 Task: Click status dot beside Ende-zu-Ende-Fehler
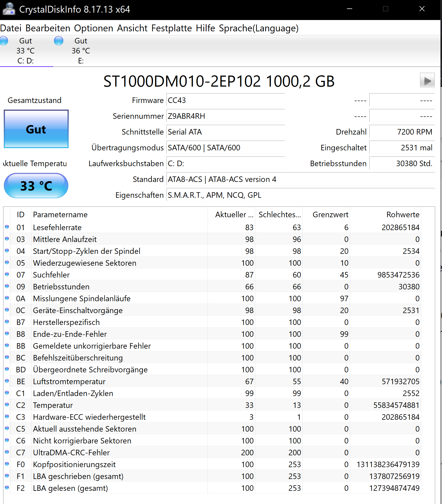[x=7, y=333]
